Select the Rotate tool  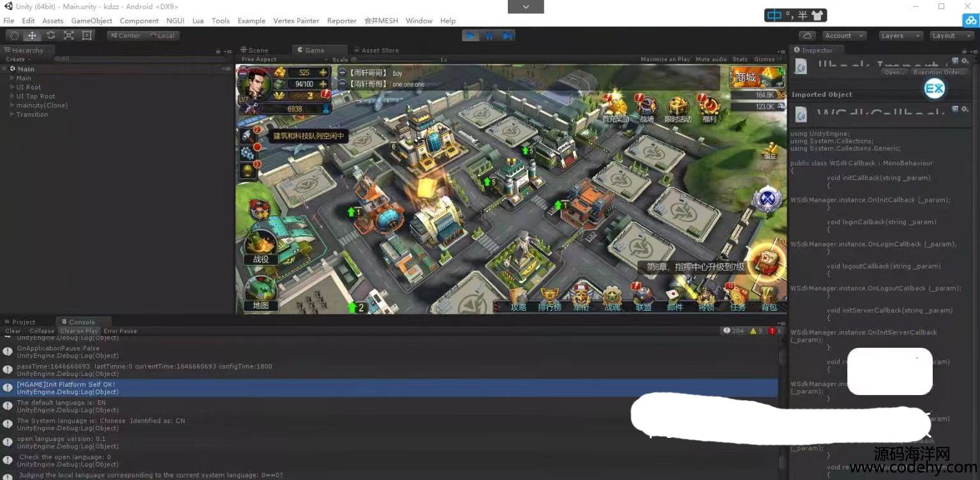click(x=50, y=36)
